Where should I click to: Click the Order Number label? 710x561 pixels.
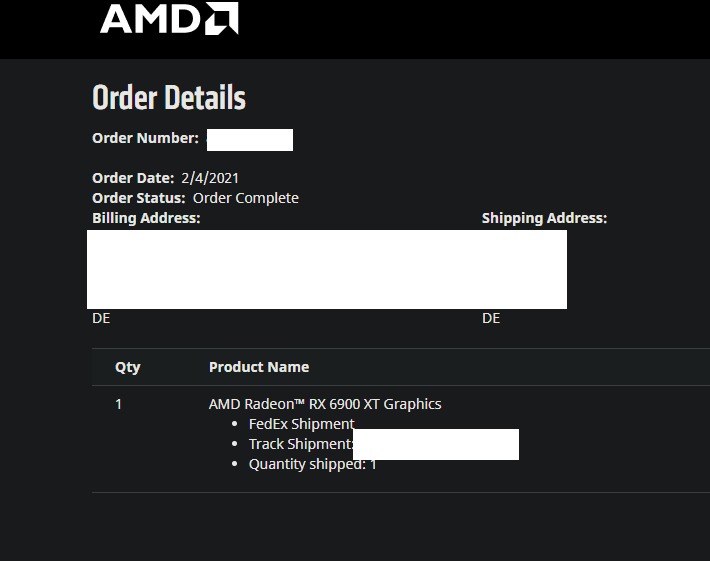point(145,138)
